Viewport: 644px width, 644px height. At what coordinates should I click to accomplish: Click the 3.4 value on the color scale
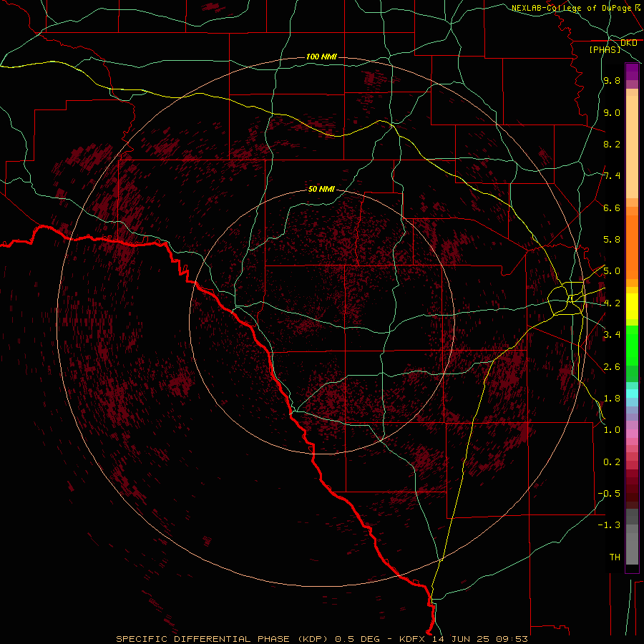[612, 335]
